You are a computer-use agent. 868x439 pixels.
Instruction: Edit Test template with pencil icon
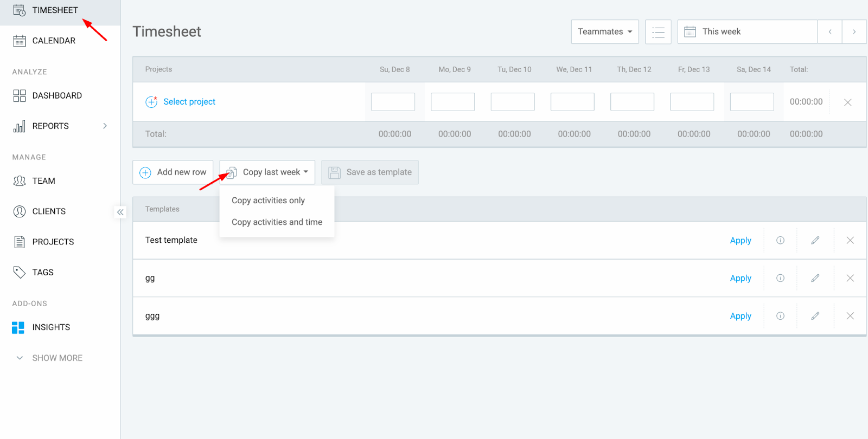click(815, 240)
